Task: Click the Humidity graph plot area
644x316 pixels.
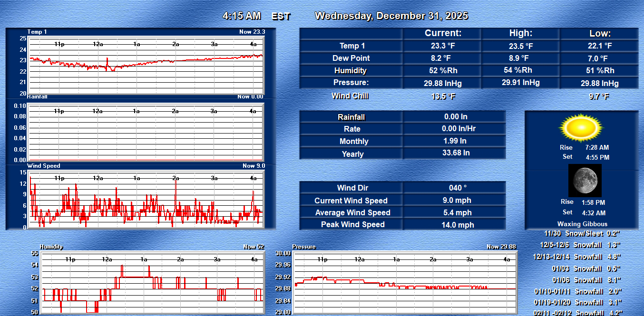Action: [153, 283]
